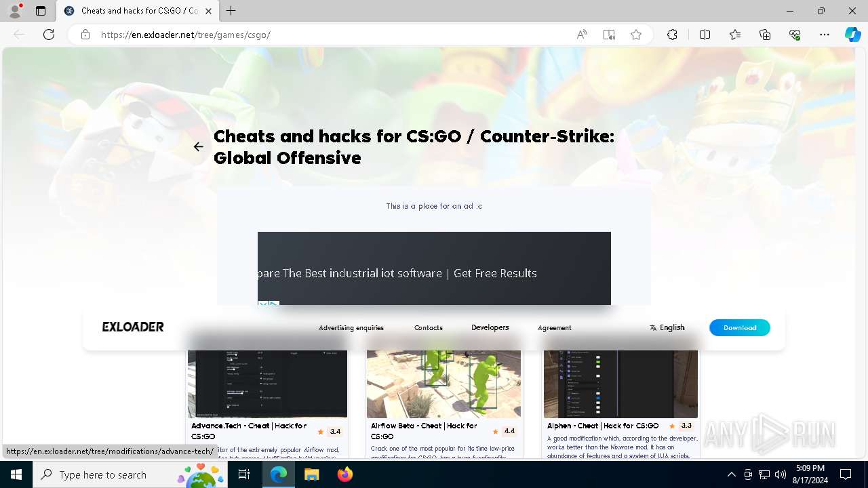Activate Read aloud icon
The image size is (868, 488).
click(x=582, y=35)
